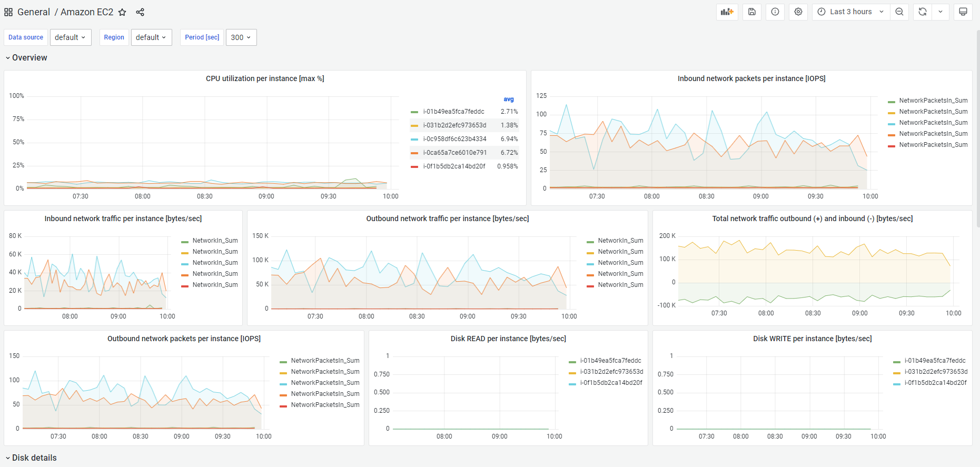Click green color swatch of i-01b49ea5fca7feddc CPU series
980x467 pixels.
pos(414,112)
